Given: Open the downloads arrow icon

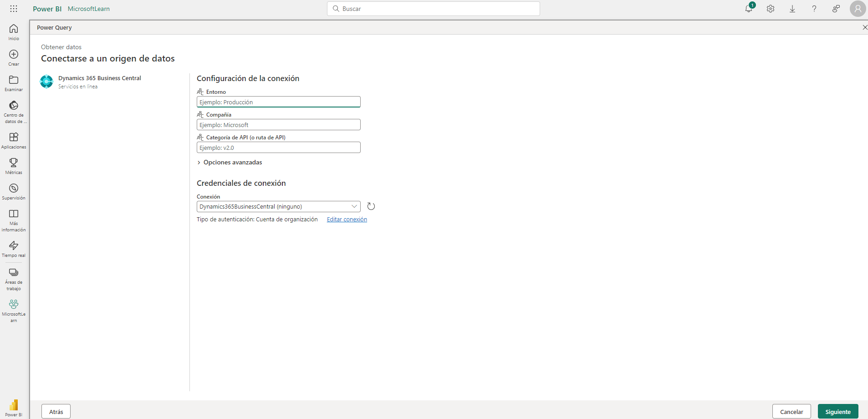Looking at the screenshot, I should point(792,9).
